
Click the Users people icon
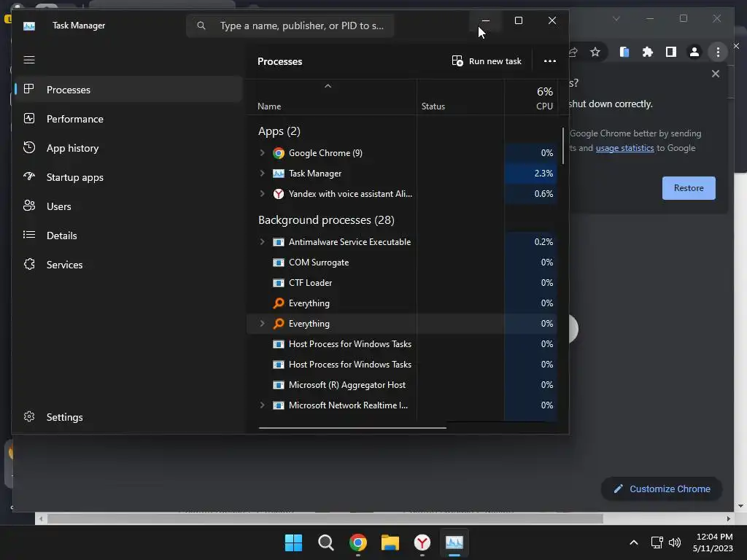29,206
